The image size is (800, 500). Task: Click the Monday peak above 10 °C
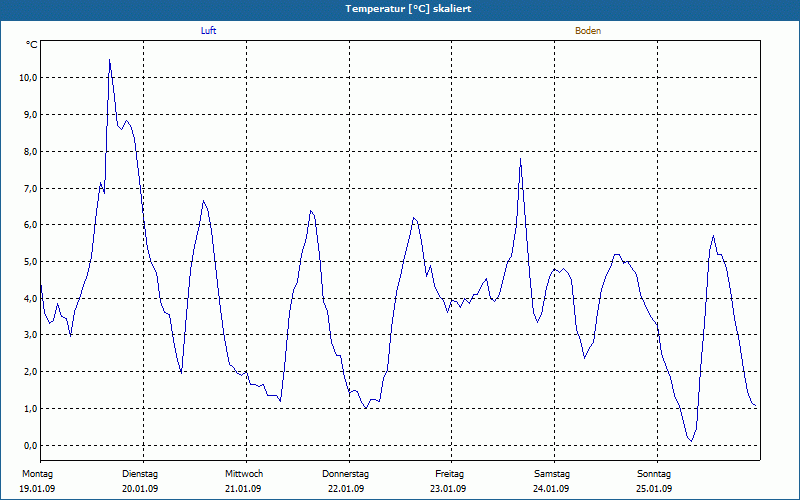pos(109,61)
